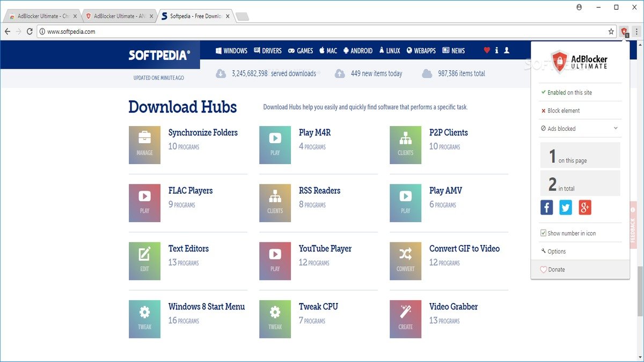644x362 pixels.
Task: Click the RSS Readers clients icon
Action: tap(275, 203)
